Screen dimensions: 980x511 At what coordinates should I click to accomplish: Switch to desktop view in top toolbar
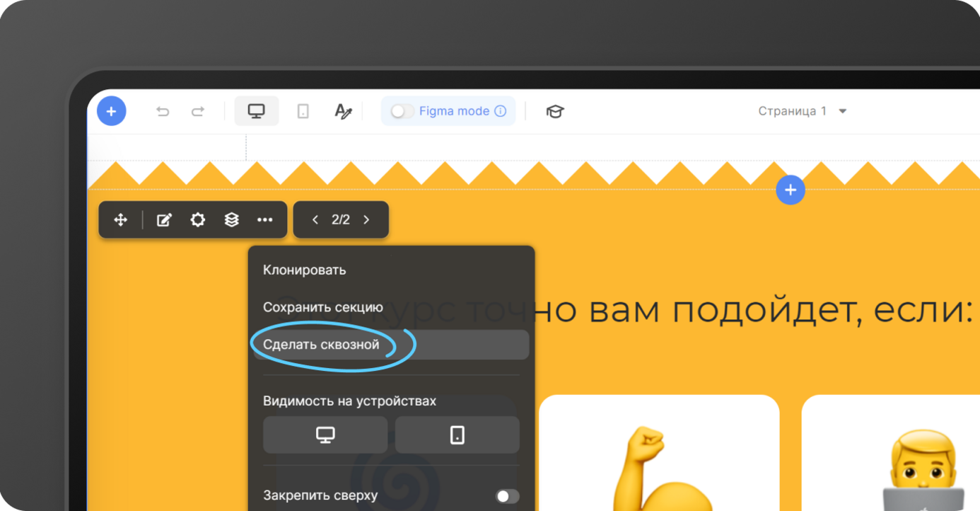[x=256, y=111]
